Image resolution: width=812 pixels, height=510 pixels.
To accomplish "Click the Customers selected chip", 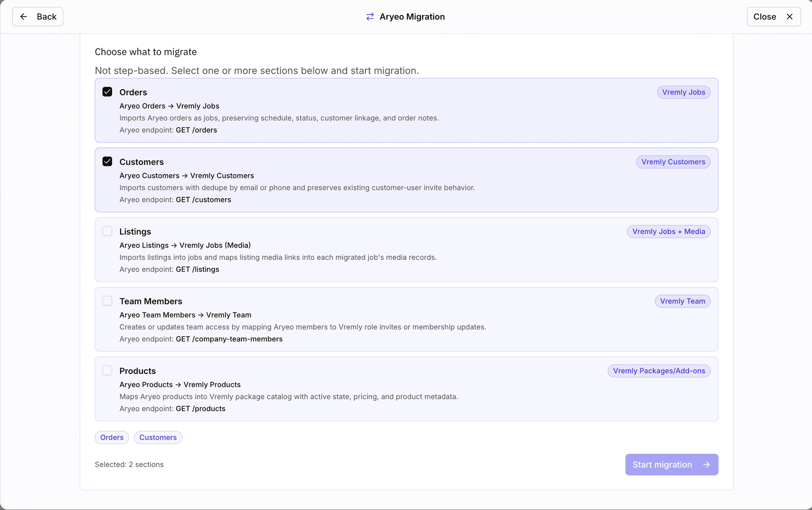I will point(158,437).
